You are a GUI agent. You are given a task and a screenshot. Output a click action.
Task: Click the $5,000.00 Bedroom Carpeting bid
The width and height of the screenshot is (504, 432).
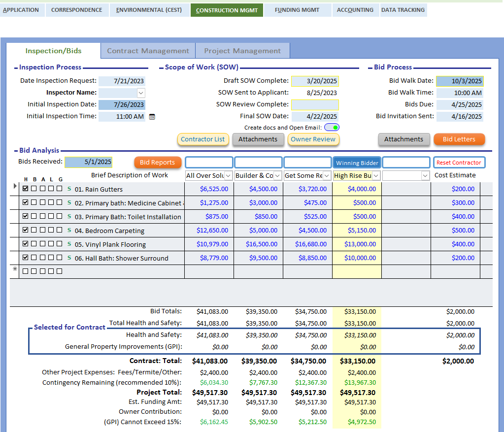[x=259, y=231]
